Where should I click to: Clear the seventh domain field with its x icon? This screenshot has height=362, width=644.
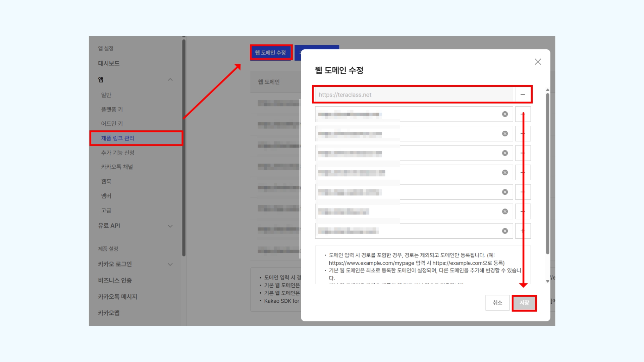coord(505,212)
